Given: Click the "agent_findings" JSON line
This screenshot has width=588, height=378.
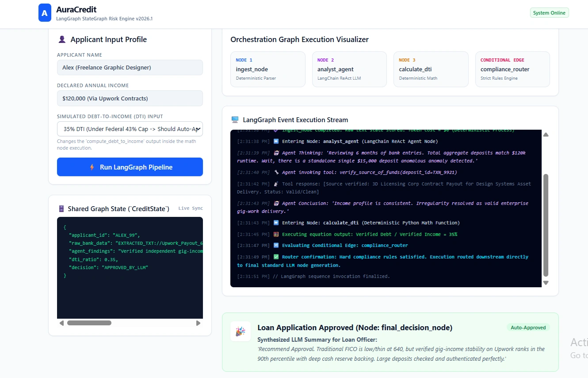Looking at the screenshot, I should tap(136, 251).
